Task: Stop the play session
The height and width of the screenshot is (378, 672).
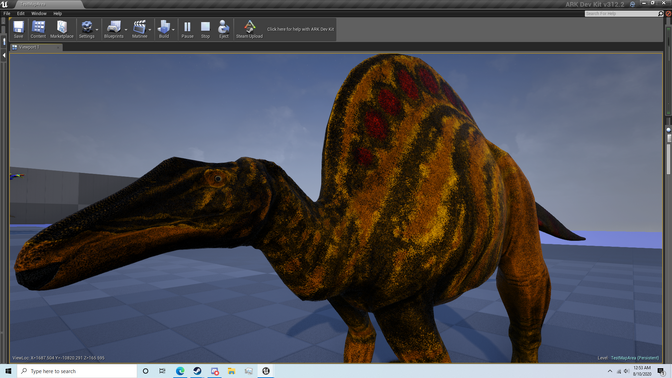Action: click(x=205, y=29)
